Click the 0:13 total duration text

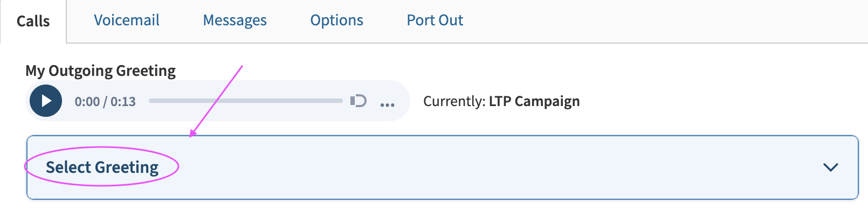pyautogui.click(x=123, y=101)
